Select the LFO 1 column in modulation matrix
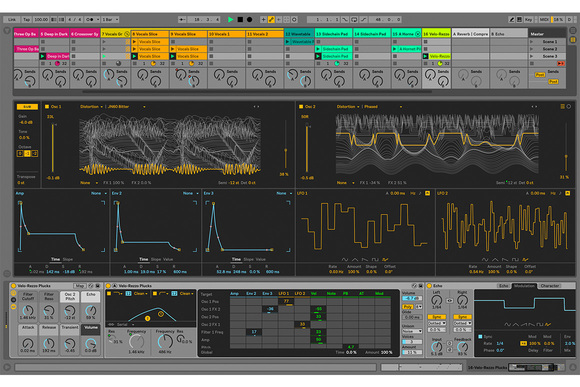Screen dimensions: 580x387 (284, 294)
